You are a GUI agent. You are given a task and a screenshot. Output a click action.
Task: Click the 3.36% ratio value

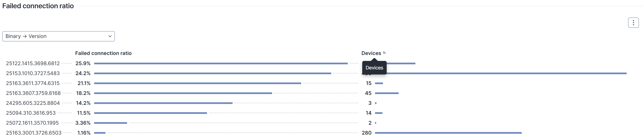point(83,123)
